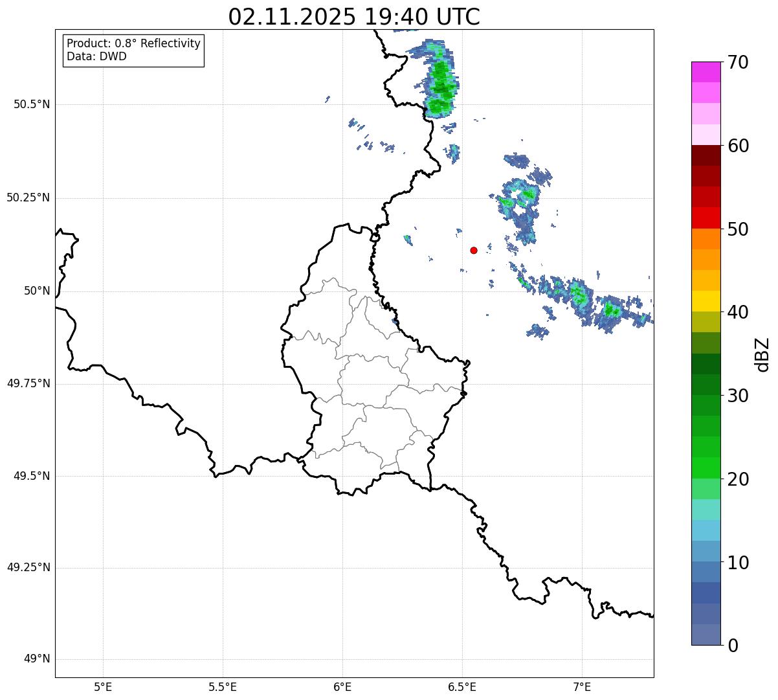
Task: Click the "dBZ" colorbar label
Action: click(x=762, y=354)
